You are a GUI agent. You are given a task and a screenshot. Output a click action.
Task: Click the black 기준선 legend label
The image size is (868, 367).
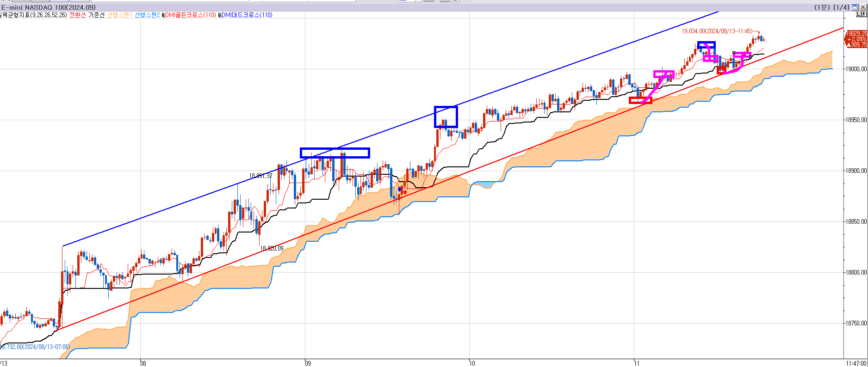pyautogui.click(x=97, y=15)
